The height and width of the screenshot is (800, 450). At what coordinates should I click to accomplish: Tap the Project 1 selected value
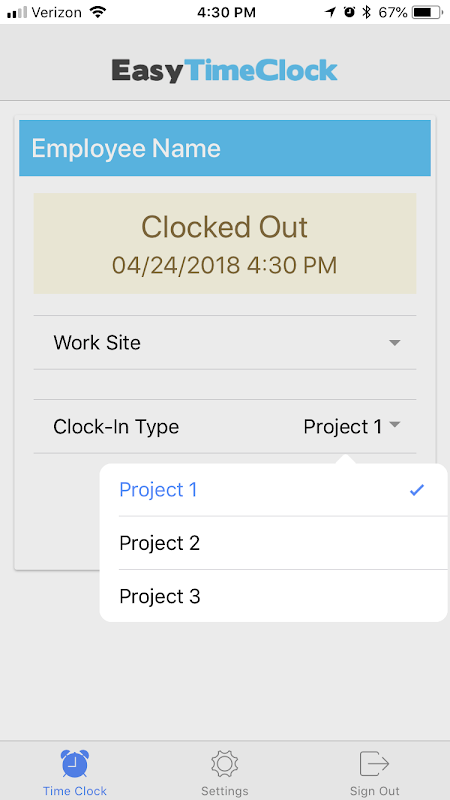[342, 427]
